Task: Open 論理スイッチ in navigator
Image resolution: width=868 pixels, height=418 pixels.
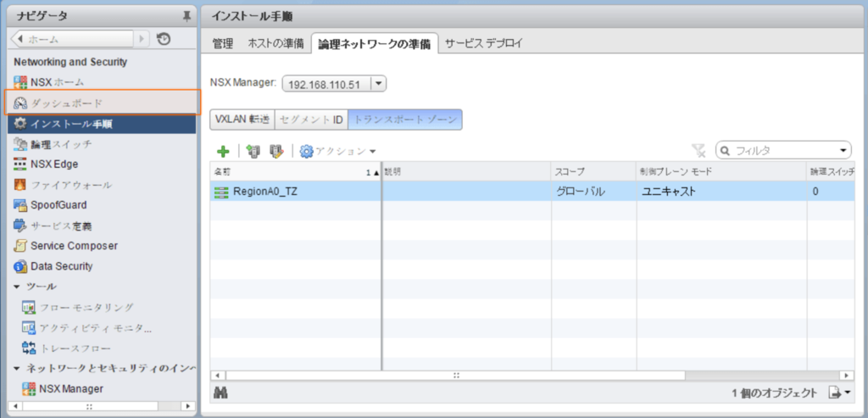Action: 53,144
